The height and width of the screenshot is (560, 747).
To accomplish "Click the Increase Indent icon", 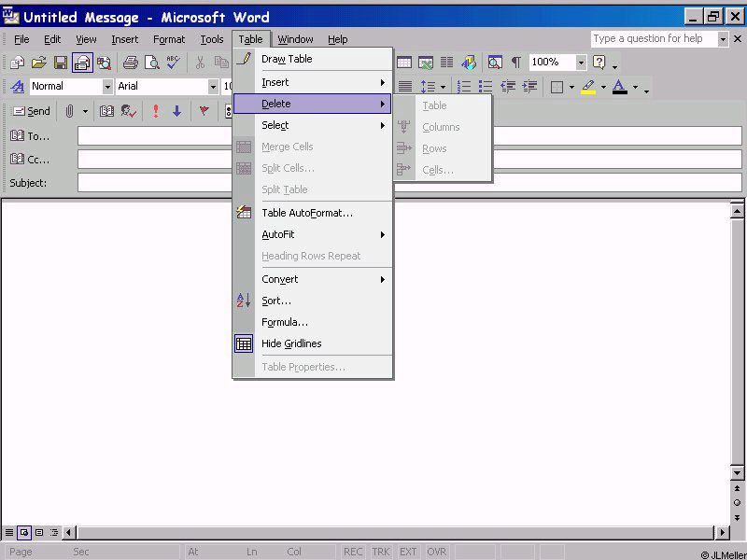I will (x=529, y=87).
